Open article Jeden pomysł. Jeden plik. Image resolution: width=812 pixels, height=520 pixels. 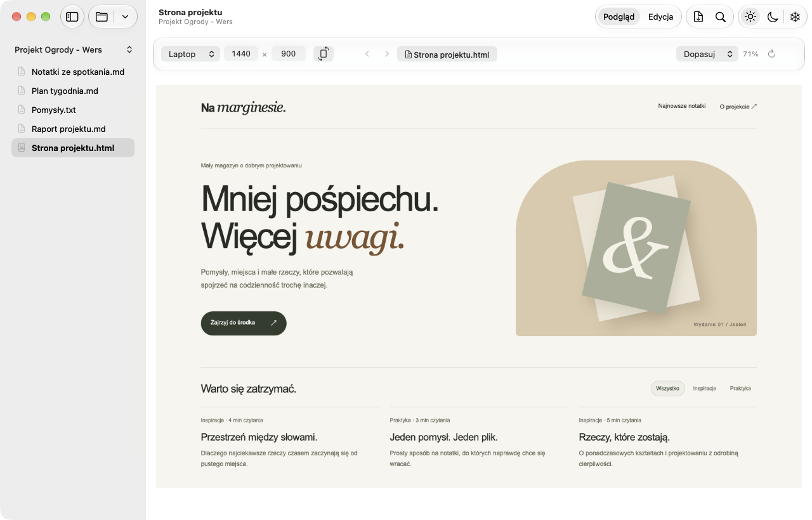click(444, 437)
